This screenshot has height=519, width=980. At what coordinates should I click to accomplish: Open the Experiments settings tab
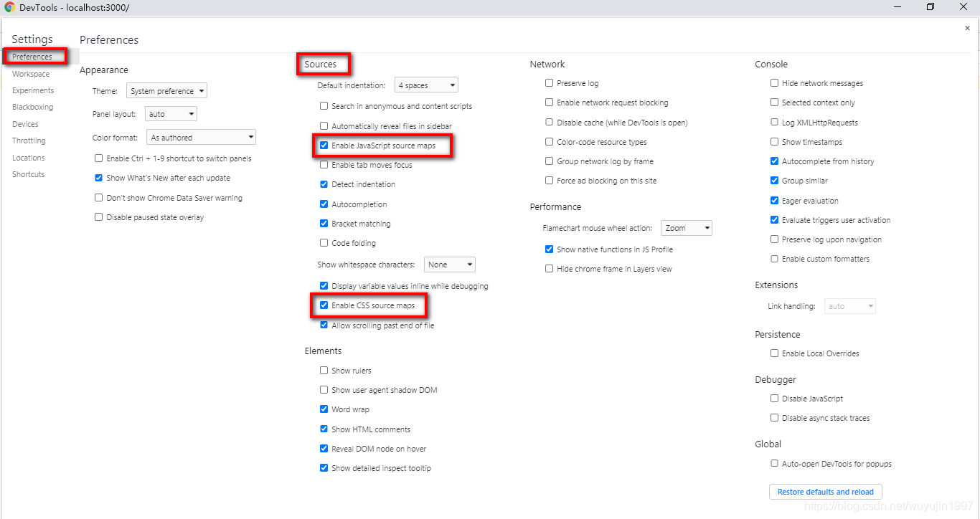click(x=33, y=90)
